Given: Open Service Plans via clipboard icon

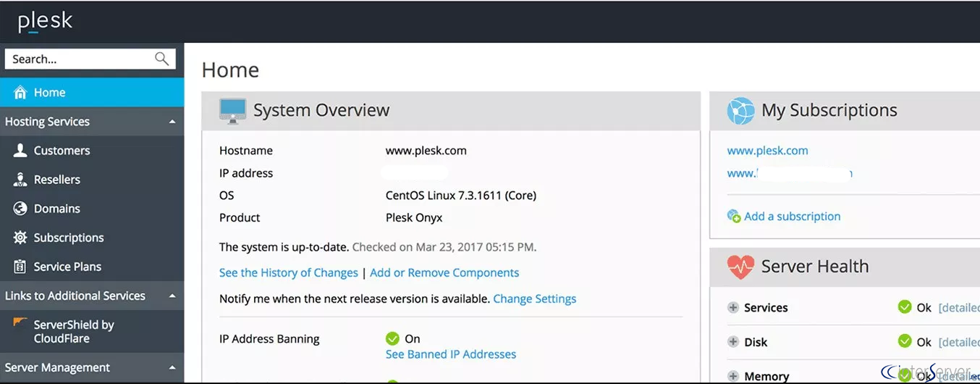Looking at the screenshot, I should click(20, 267).
